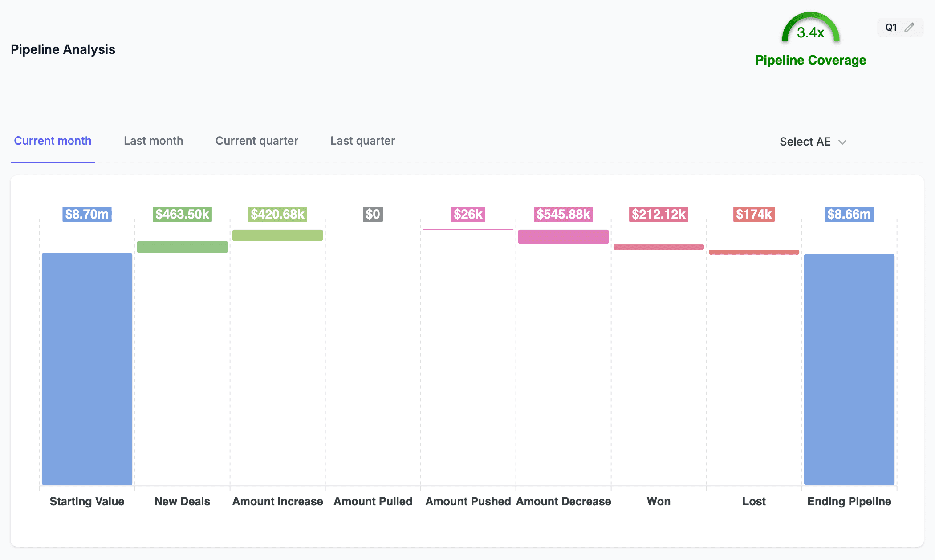
Task: Click the Q1 quarter label
Action: (x=891, y=28)
